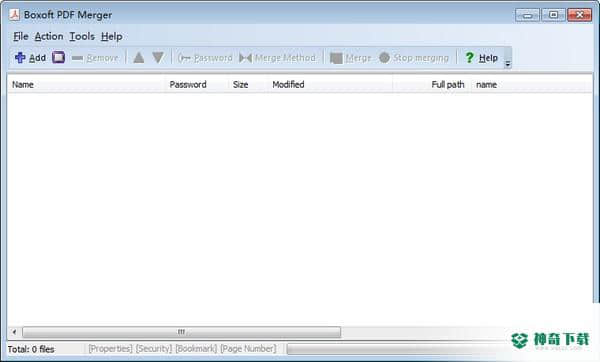Open the Merge Method toolbar option
The width and height of the screenshot is (600, 362).
coord(277,58)
